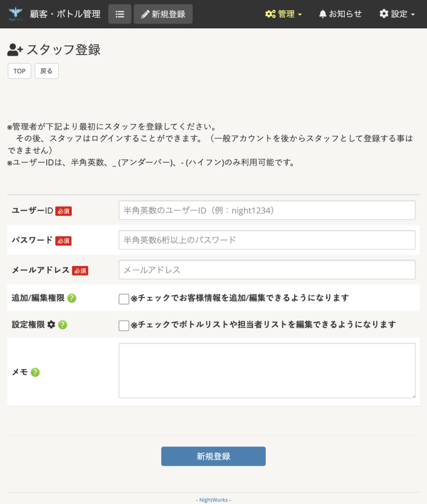
Task: Click the 顧客・ボトル管理 title link
Action: [65, 14]
